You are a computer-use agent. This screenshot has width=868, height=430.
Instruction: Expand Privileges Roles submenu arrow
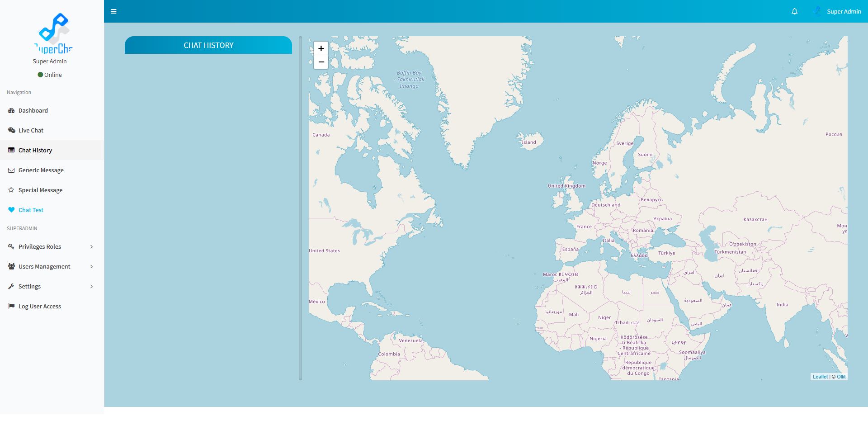[91, 247]
